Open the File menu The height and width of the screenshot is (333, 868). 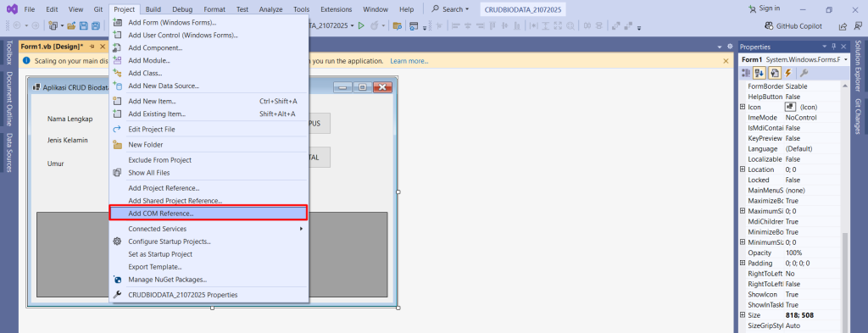(30, 9)
